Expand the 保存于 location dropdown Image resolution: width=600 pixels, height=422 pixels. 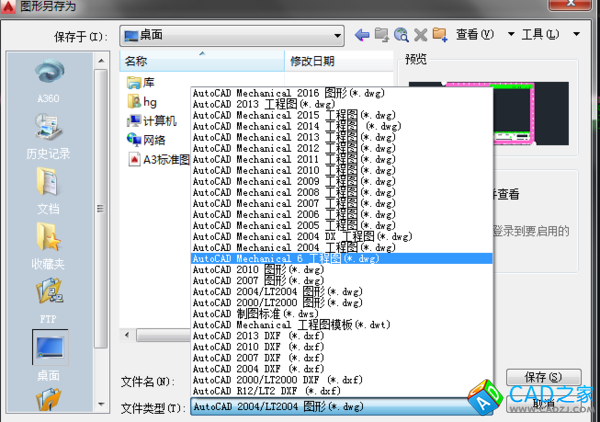pos(337,36)
